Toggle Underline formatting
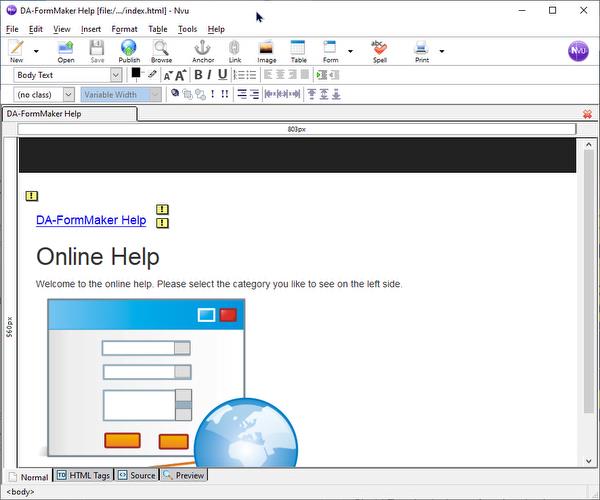600x500 pixels. point(222,75)
